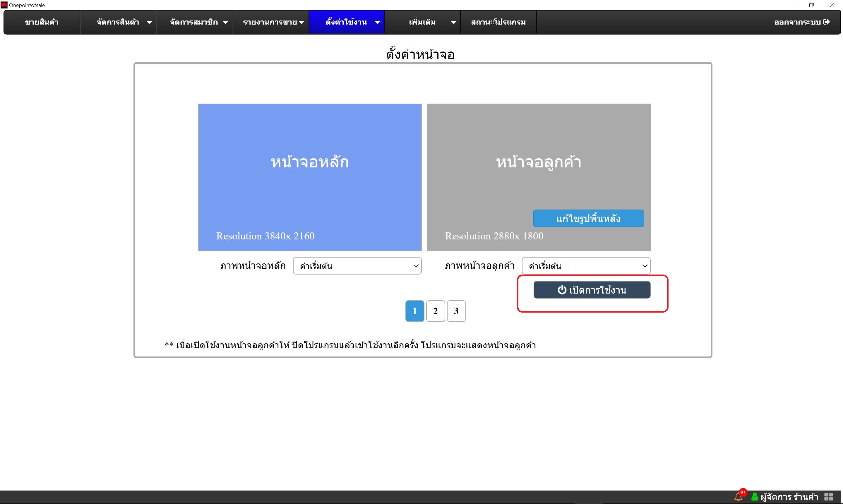
Task: Click เปิดการใช้งาน button
Action: click(x=592, y=290)
